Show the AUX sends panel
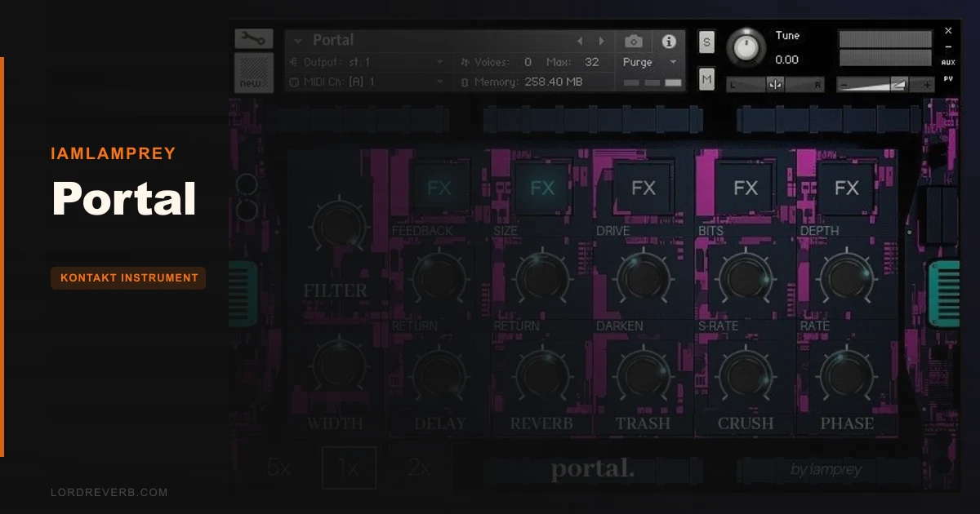Screen dimensions: 980x514 pos(948,63)
